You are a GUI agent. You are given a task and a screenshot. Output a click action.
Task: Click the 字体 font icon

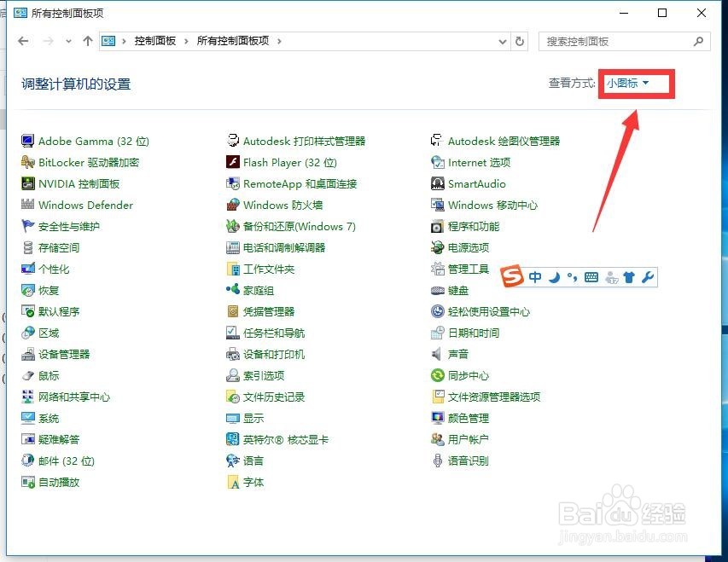(233, 482)
